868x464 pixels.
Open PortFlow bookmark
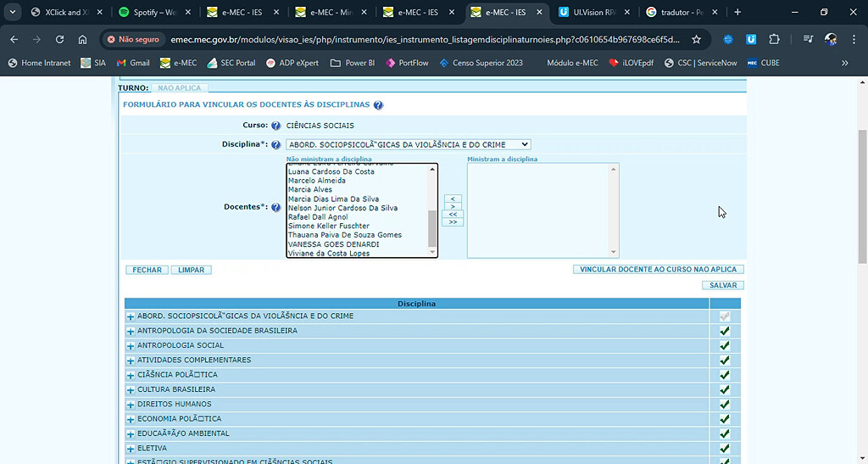coord(407,63)
